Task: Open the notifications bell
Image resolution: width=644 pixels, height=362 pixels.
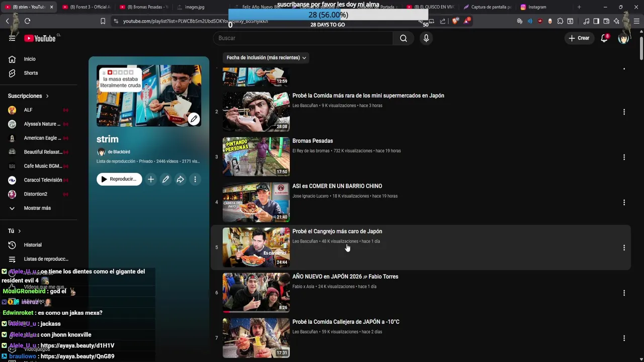Action: tap(604, 38)
